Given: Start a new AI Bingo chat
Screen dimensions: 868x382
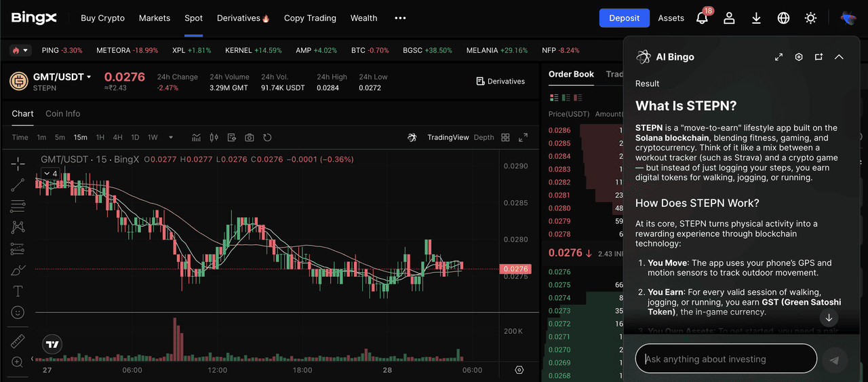Looking at the screenshot, I should coord(818,57).
